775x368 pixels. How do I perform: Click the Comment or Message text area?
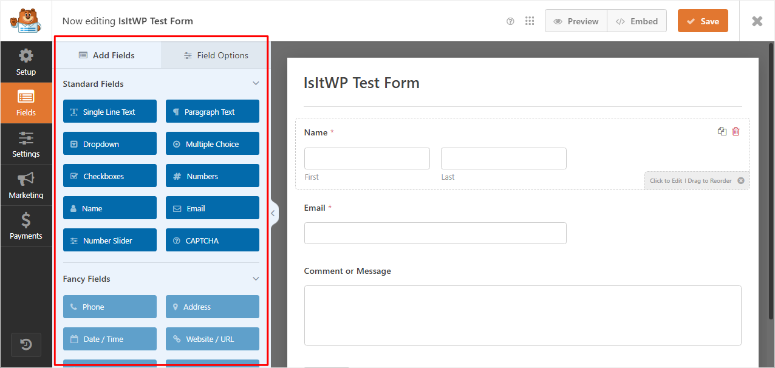click(x=523, y=315)
